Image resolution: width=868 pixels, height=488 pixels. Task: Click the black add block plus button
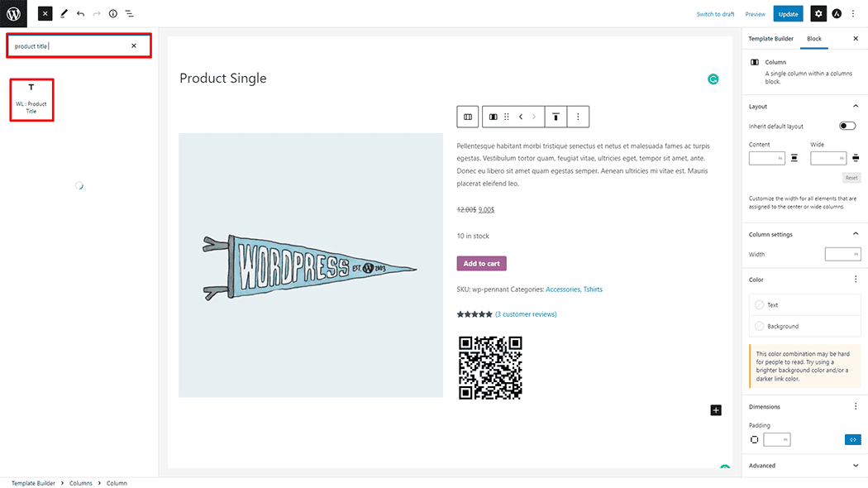(716, 410)
